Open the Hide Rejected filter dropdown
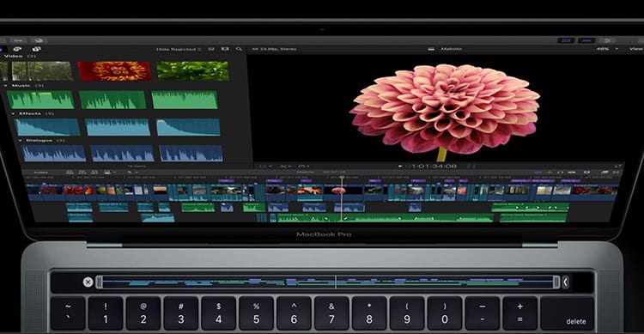644x334 pixels. tap(179, 49)
